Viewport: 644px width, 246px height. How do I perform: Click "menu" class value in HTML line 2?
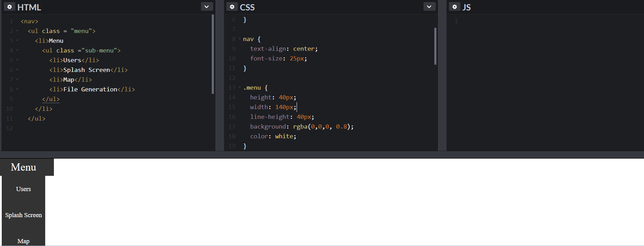[x=81, y=31]
